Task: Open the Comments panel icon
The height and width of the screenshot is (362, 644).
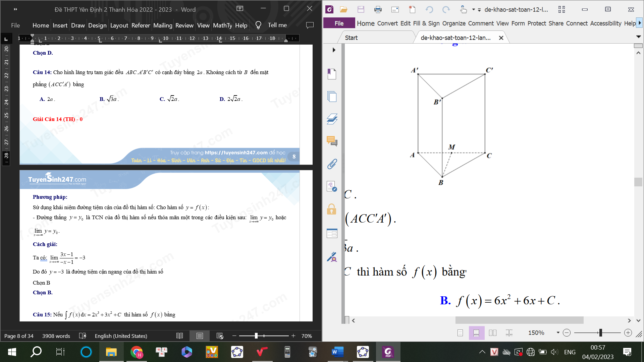Action: click(x=332, y=141)
